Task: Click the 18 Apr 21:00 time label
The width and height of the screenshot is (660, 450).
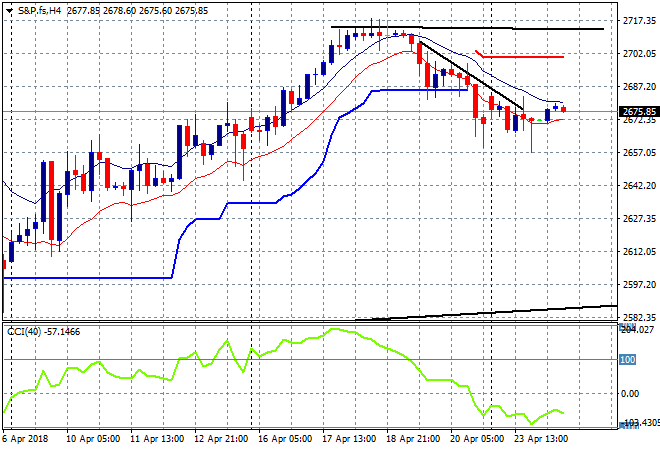Action: 413,439
